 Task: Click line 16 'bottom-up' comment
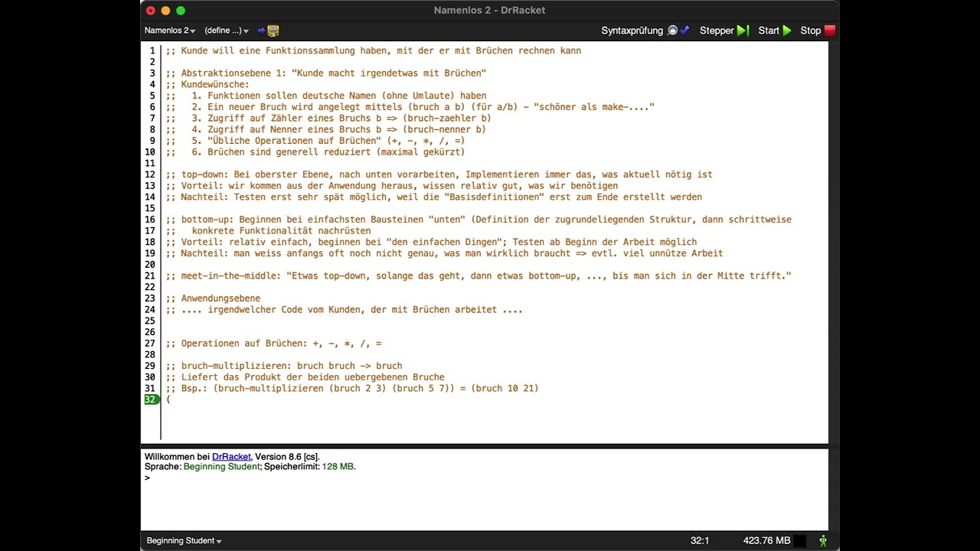479,220
